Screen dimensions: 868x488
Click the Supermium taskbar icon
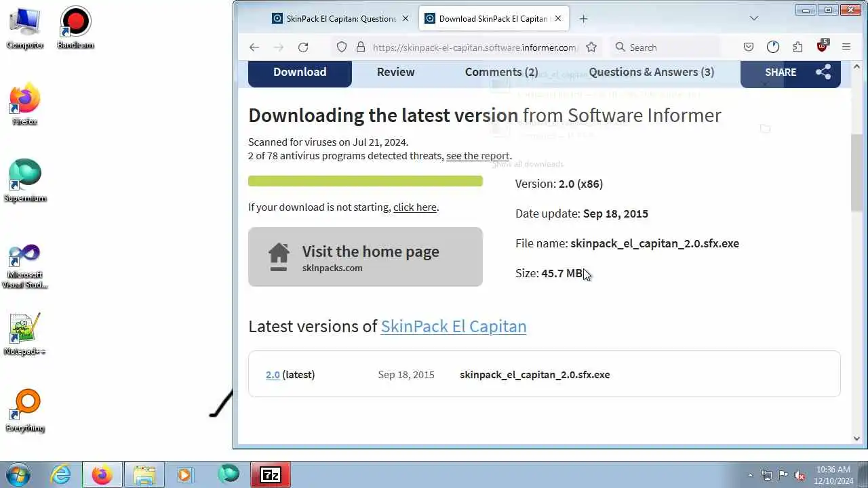(x=229, y=474)
